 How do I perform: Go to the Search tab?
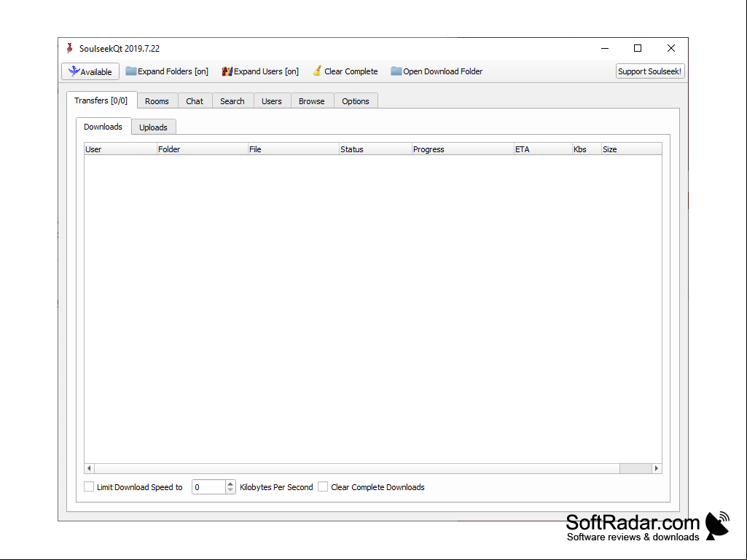(x=232, y=101)
